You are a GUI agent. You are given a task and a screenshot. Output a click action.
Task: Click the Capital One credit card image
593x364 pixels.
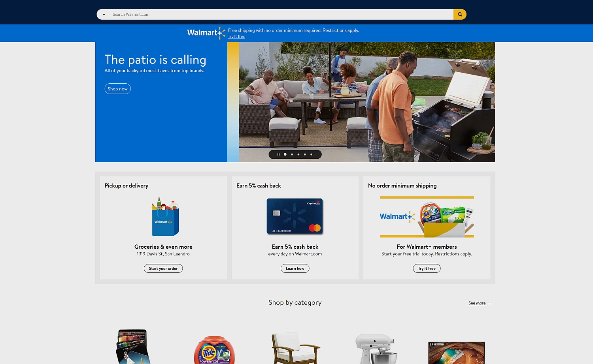click(x=295, y=216)
